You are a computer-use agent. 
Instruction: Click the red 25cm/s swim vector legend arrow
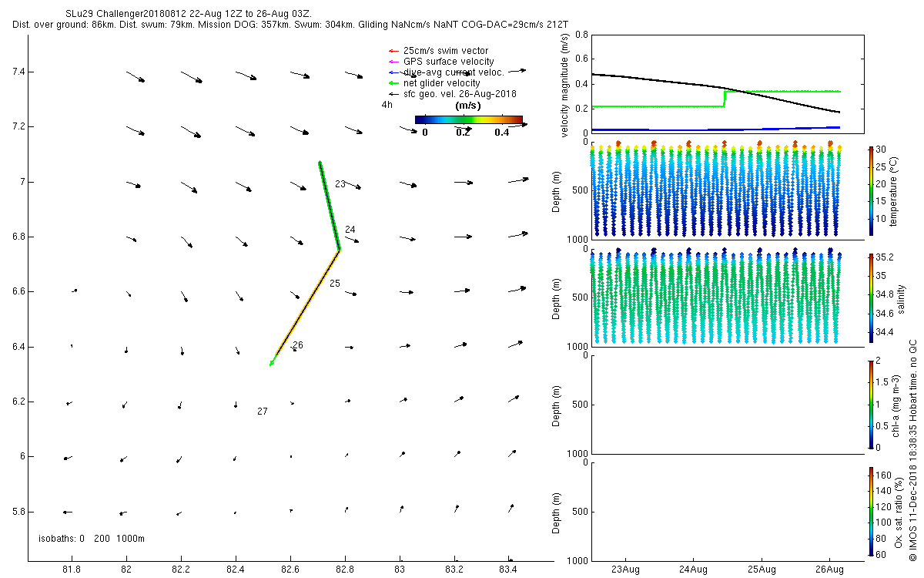pyautogui.click(x=393, y=51)
